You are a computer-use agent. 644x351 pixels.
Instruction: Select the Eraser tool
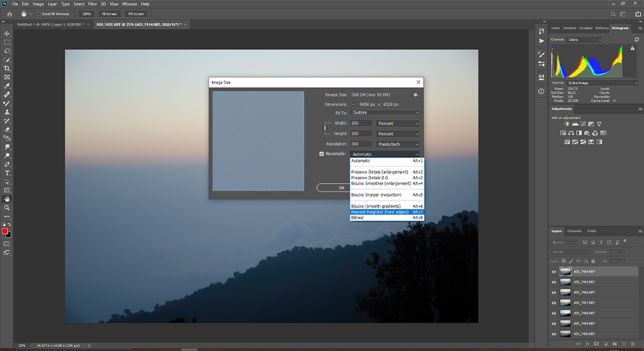(x=7, y=129)
